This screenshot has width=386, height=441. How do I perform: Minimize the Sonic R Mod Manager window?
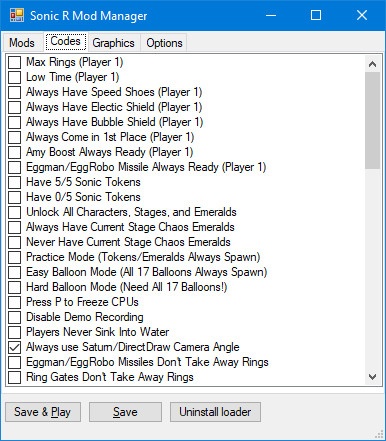click(271, 15)
